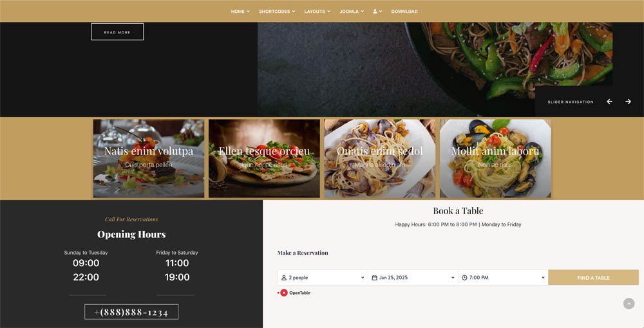This screenshot has width=644, height=328.
Task: Expand the Layouts menu
Action: [x=317, y=12]
